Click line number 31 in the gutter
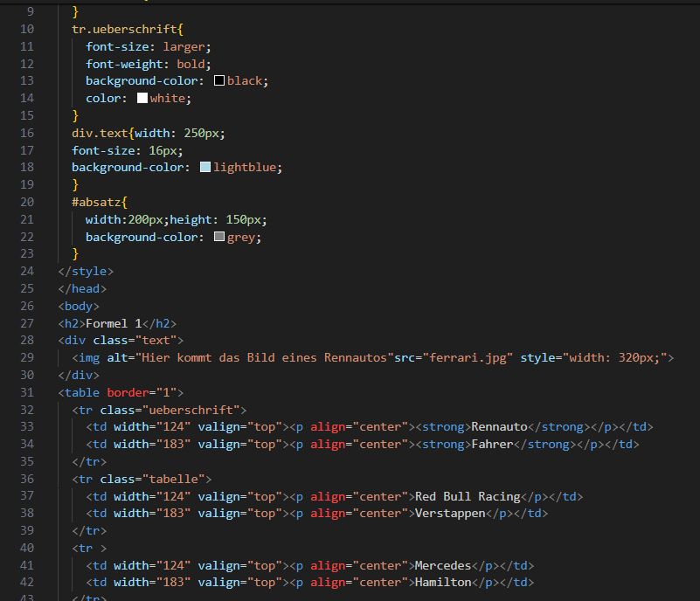The image size is (700, 601). click(25, 392)
